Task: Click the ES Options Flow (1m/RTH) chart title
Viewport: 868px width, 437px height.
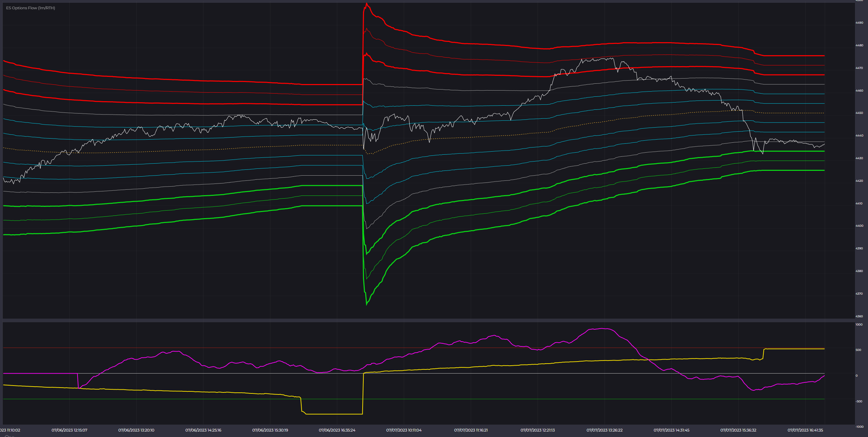Action: 31,8
